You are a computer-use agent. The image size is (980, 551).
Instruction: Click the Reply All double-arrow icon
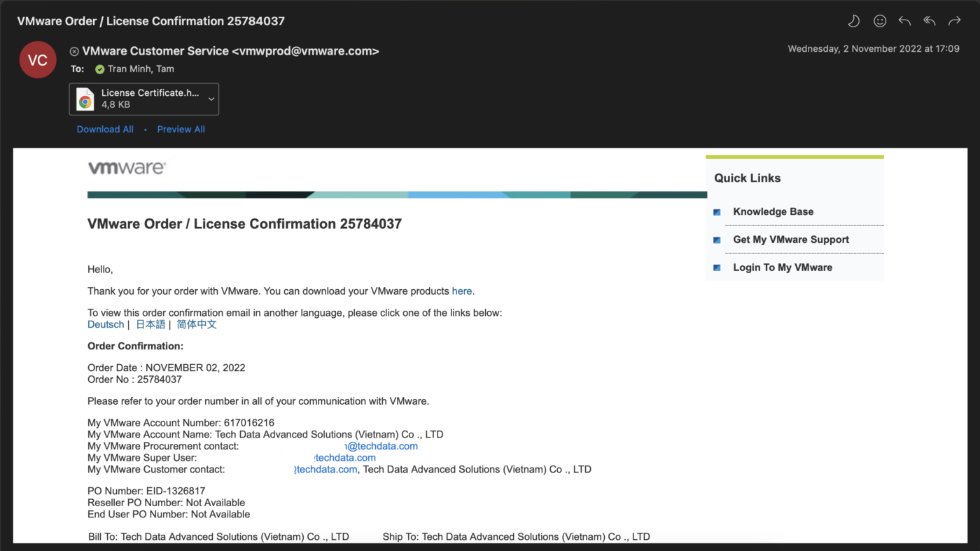[930, 21]
